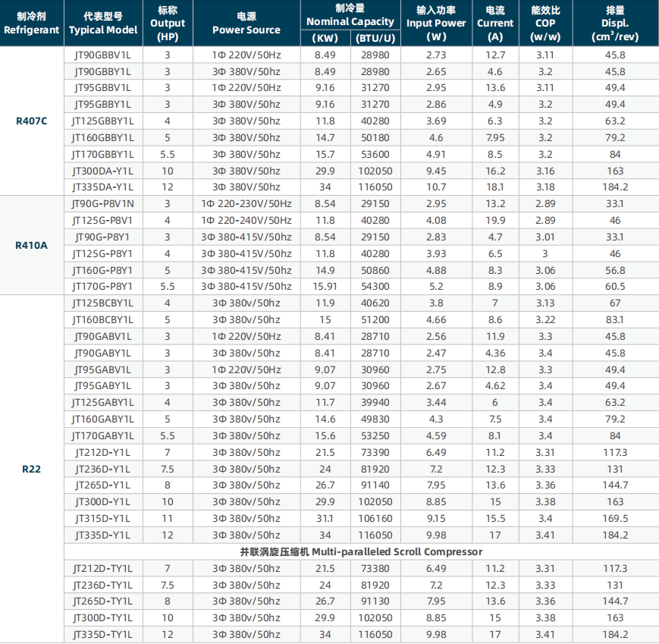Click the Displ. column header
This screenshot has width=659, height=644.
(615, 23)
